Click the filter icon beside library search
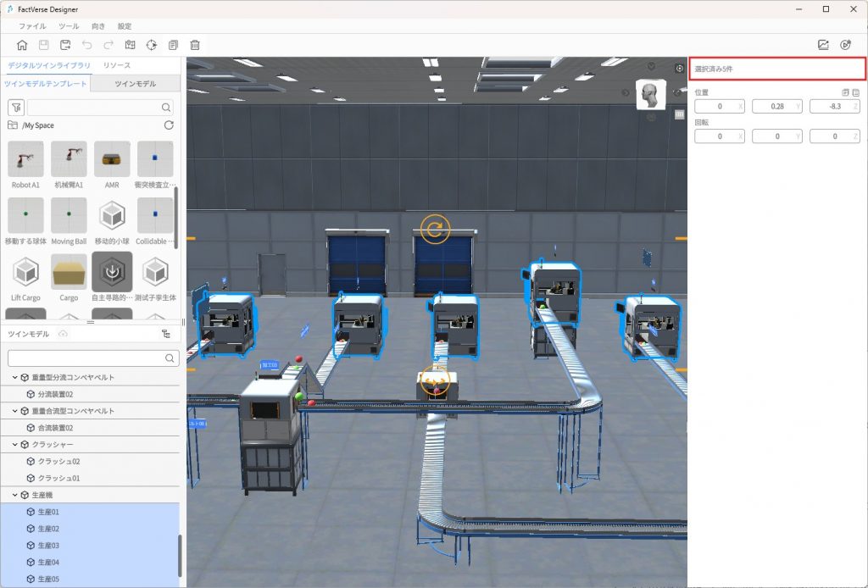The image size is (868, 588). 15,108
